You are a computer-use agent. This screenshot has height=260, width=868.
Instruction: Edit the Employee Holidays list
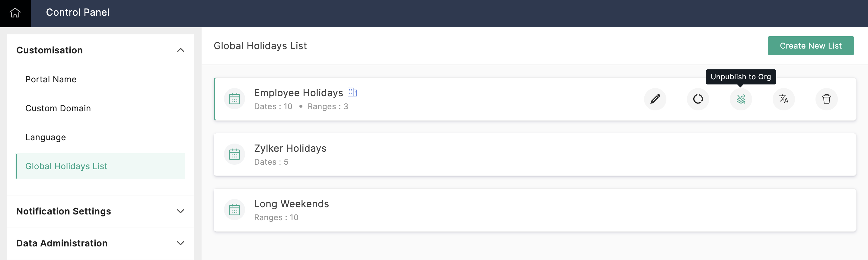655,99
